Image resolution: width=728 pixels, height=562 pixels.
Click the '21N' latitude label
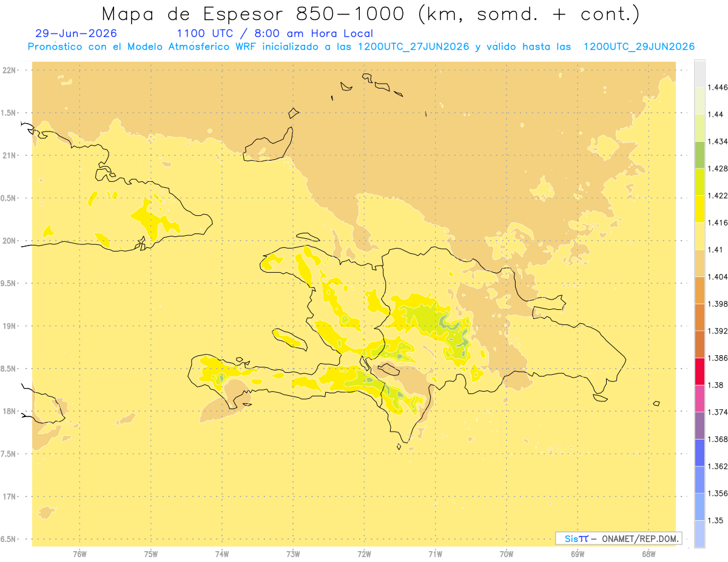pos(8,156)
